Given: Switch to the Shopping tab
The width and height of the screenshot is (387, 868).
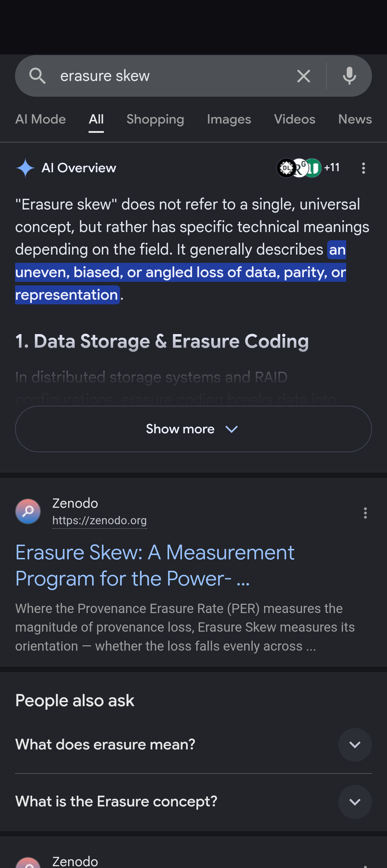Looking at the screenshot, I should (x=155, y=119).
